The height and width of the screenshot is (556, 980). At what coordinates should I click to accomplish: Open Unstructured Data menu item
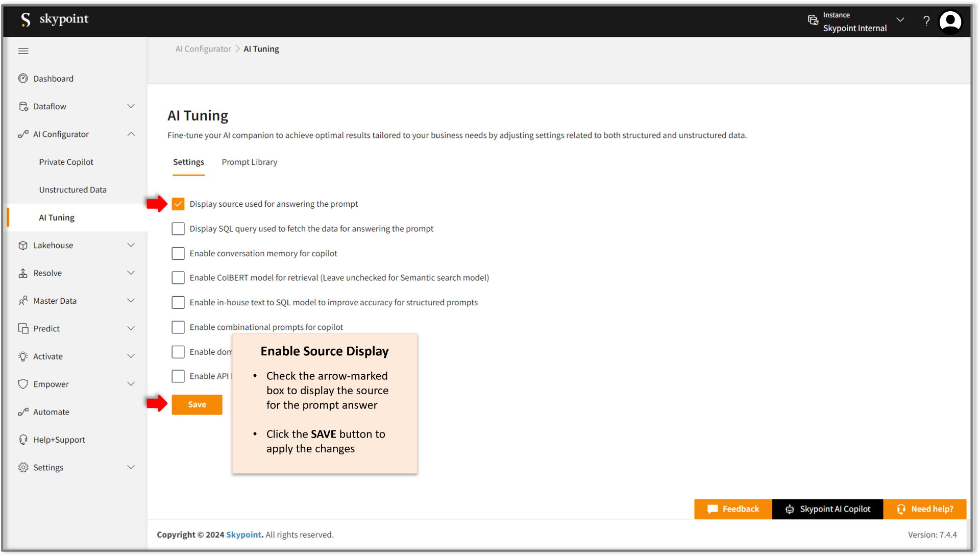tap(73, 190)
